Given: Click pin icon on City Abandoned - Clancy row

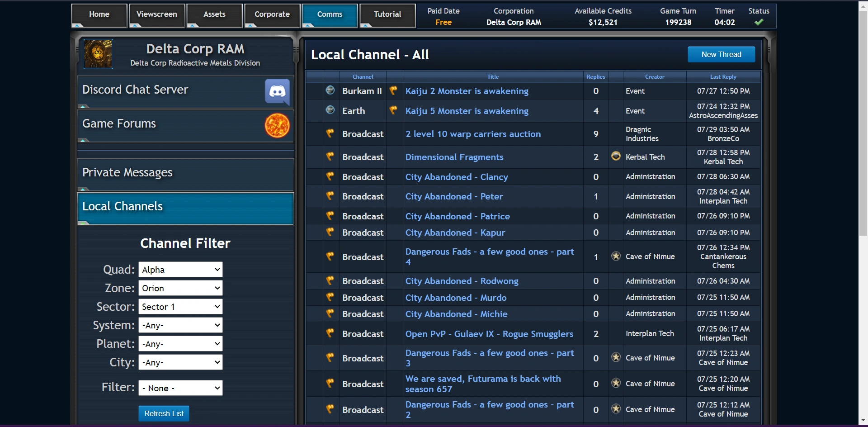Looking at the screenshot, I should [x=330, y=176].
